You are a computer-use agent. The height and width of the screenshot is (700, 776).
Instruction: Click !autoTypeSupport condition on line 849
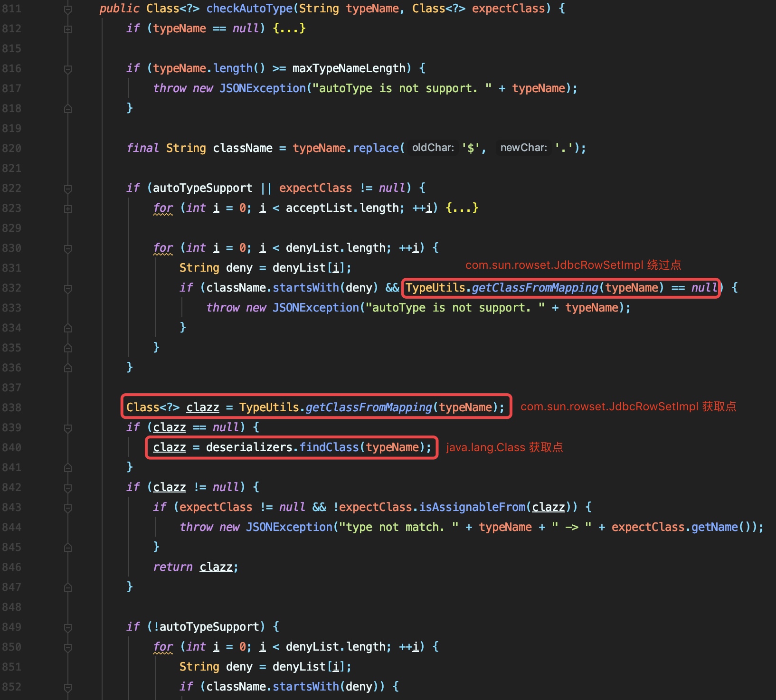206,627
